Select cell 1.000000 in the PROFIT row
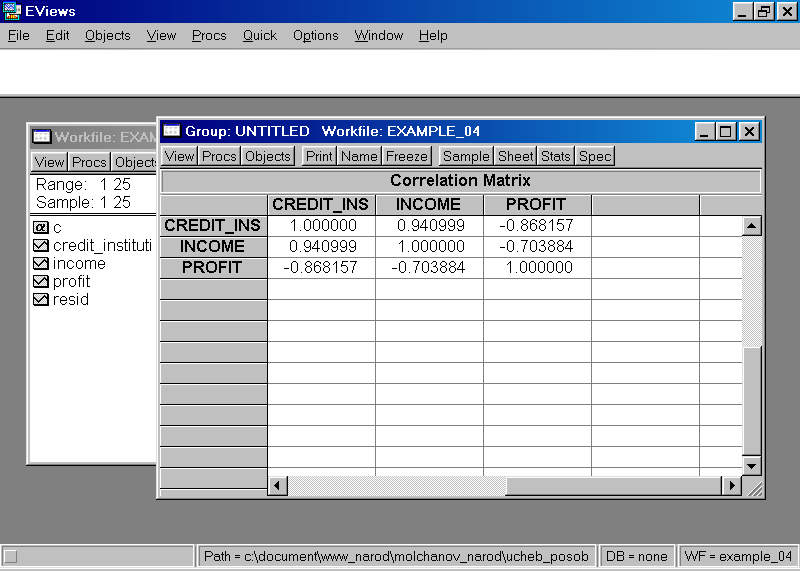The height and width of the screenshot is (571, 800). coord(537,267)
